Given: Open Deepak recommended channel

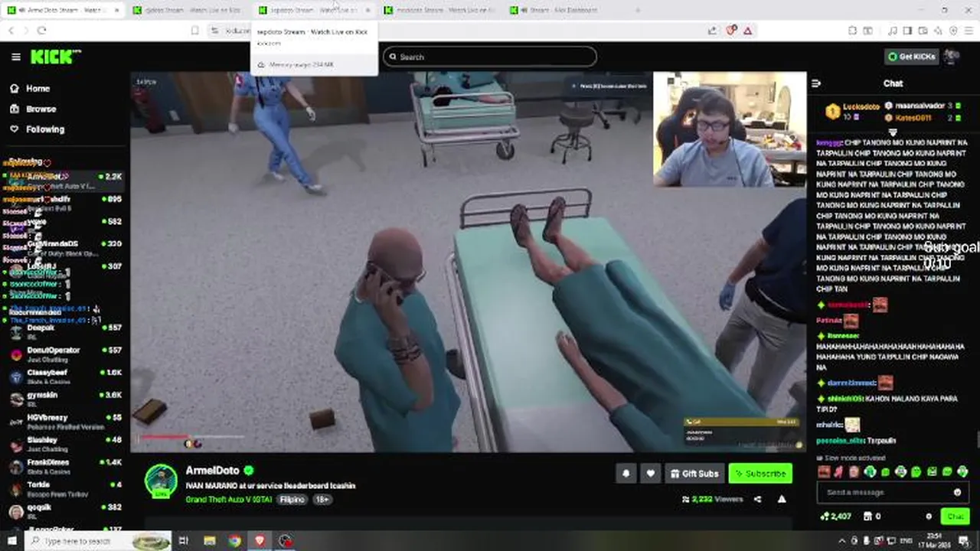Looking at the screenshot, I should (65, 331).
